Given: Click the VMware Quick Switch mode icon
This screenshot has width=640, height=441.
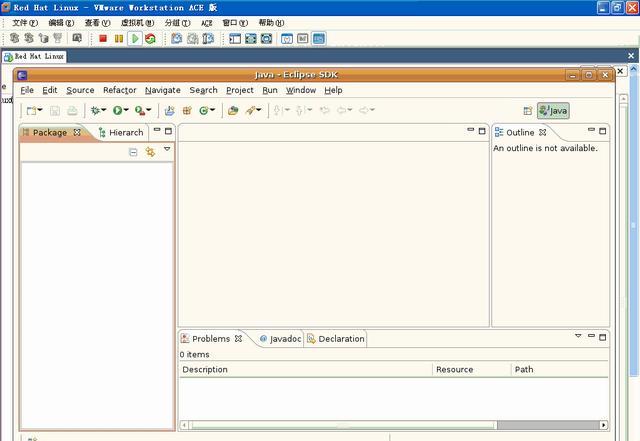Looking at the screenshot, I should click(266, 39).
